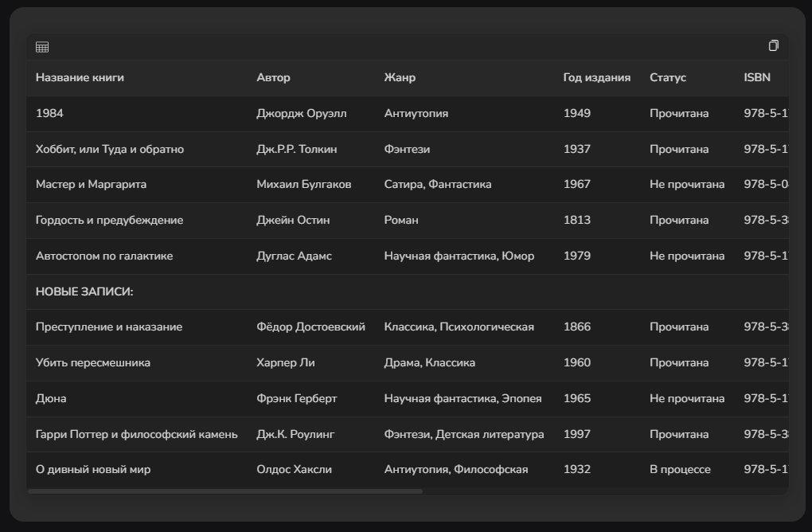Viewport: 812px width, 532px height.
Task: Select the title 'Преступление и наказание'
Action: pyautogui.click(x=109, y=327)
